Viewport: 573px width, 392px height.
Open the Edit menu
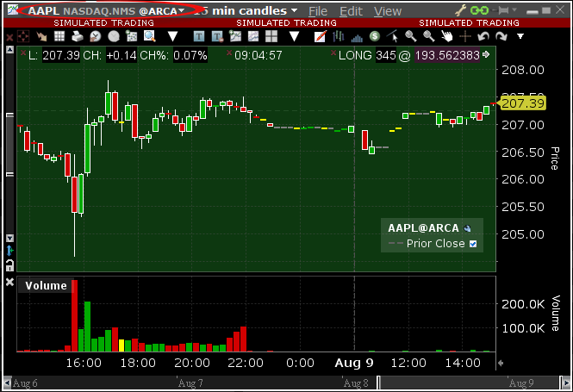click(351, 11)
